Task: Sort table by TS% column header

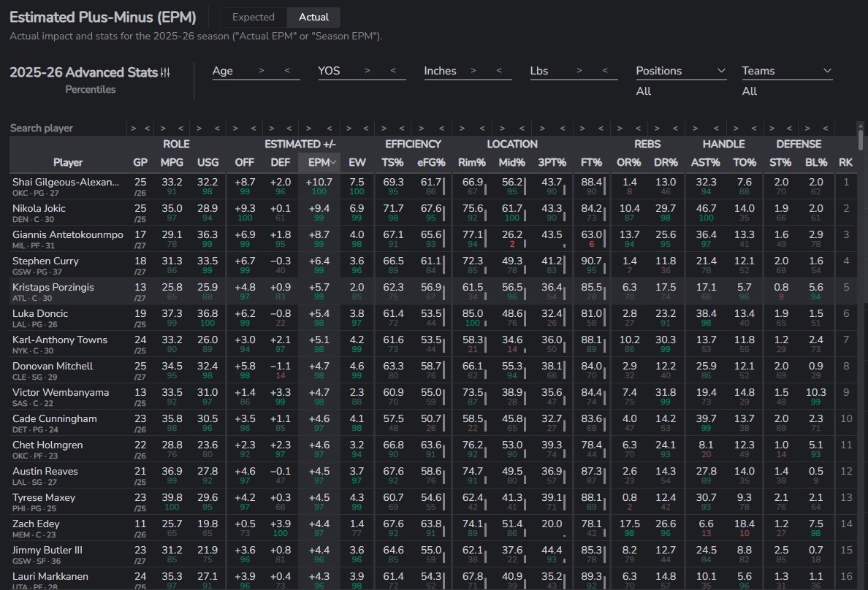Action: (393, 162)
